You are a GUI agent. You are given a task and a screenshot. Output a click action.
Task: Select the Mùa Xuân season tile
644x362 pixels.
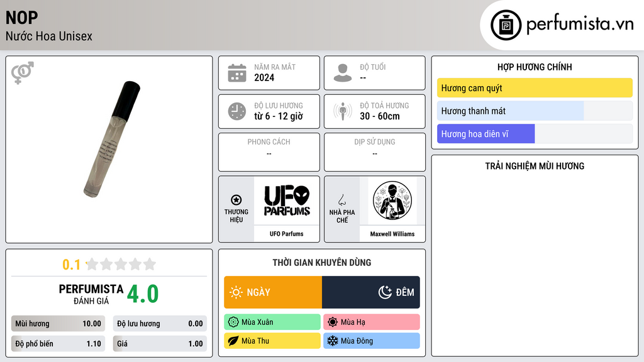[272, 322]
